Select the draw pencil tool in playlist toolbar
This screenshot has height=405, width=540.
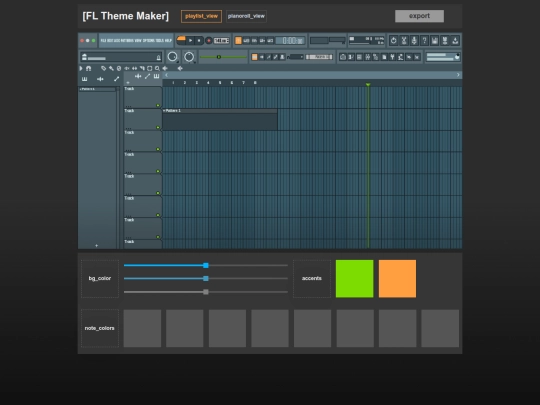tap(104, 69)
